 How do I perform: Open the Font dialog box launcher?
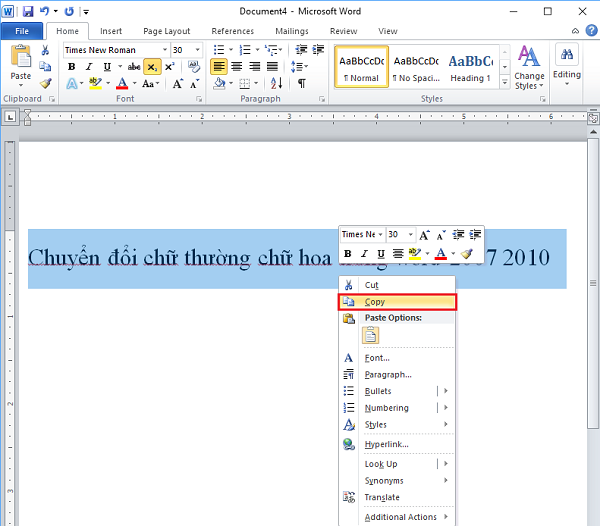(199, 99)
